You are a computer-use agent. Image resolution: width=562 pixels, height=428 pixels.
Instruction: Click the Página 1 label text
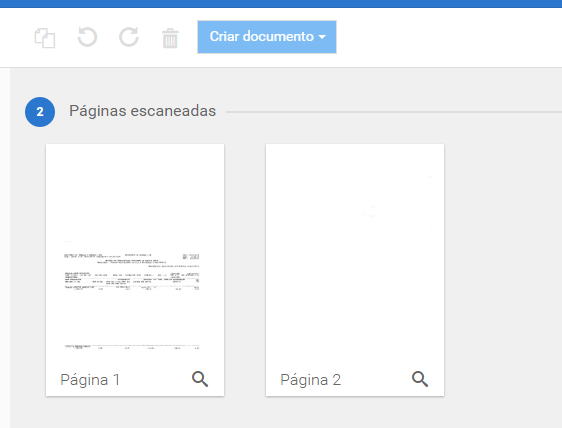tap(90, 380)
